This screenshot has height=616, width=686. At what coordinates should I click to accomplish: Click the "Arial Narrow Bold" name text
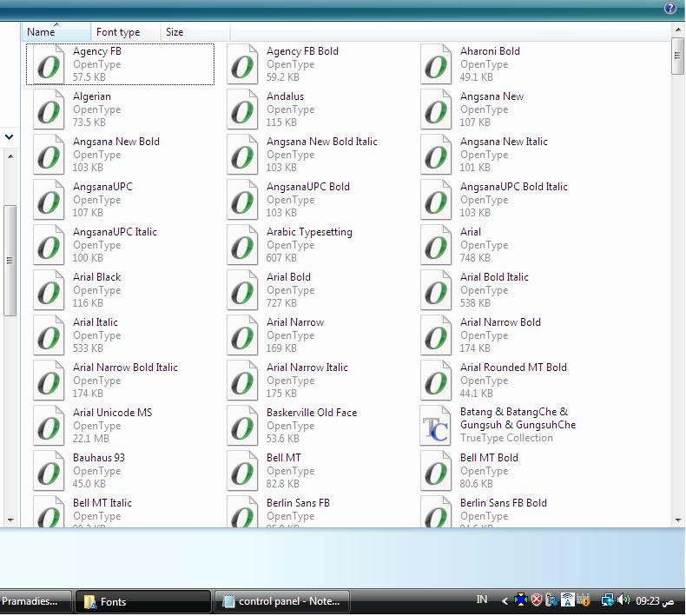coord(500,321)
